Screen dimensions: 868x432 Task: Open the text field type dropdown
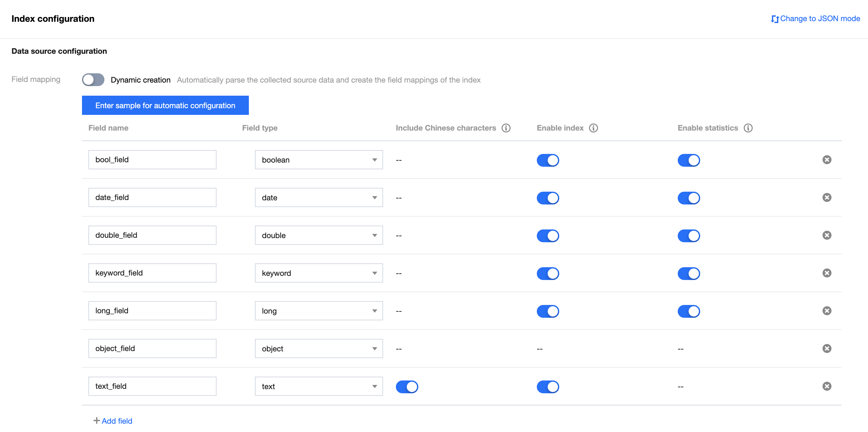pos(318,386)
